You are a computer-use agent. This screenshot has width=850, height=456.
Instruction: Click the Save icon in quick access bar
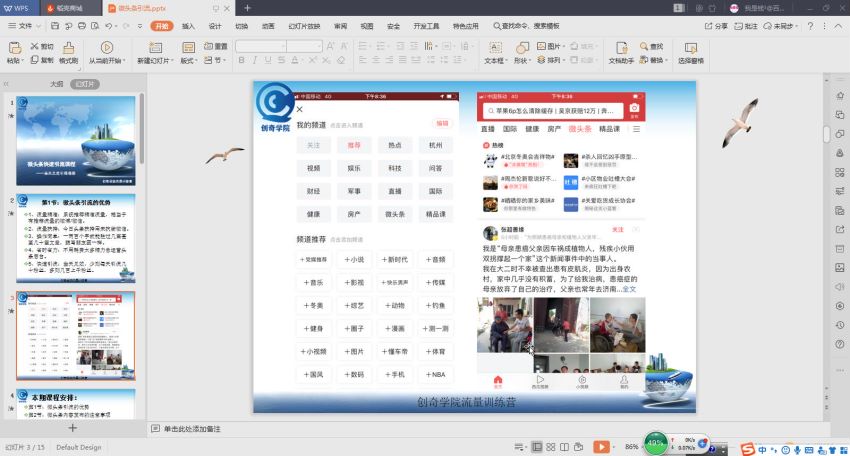tap(55, 25)
